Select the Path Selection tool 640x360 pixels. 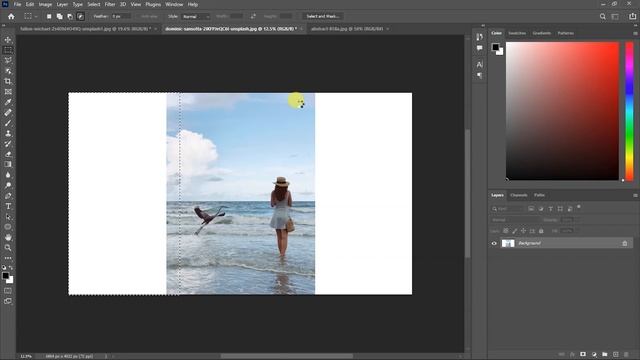click(8, 216)
